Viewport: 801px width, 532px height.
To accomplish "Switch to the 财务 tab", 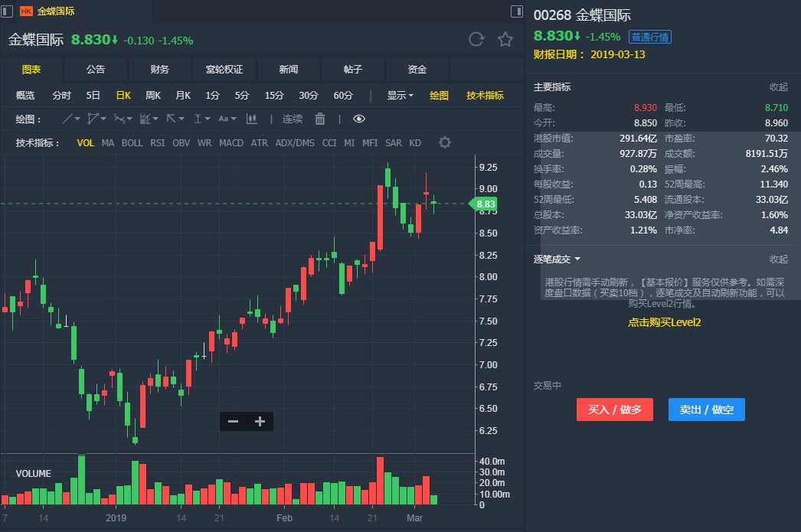I will [160, 69].
